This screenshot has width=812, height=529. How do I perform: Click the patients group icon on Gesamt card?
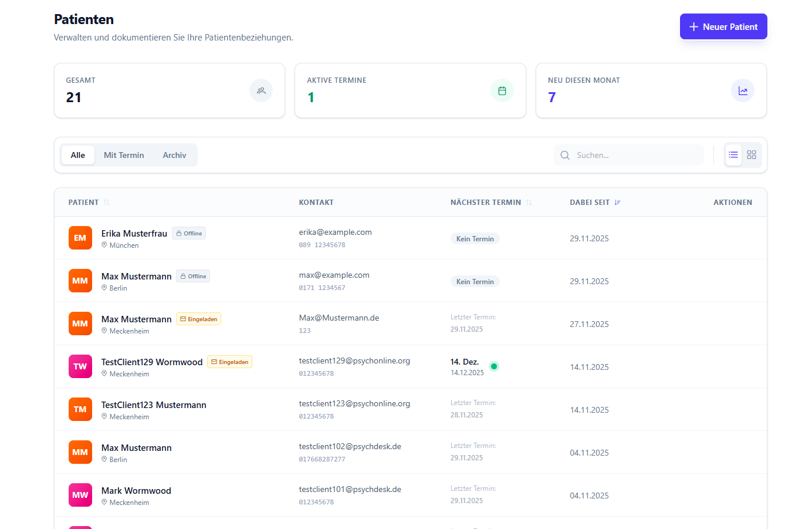click(261, 90)
